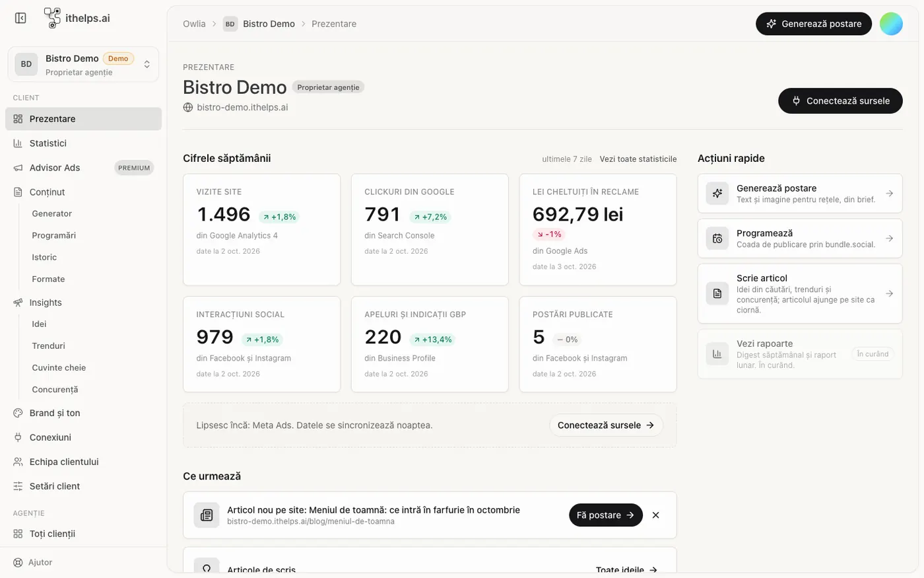Click Owlia in the breadcrumb
Viewport: 924px width, 578px height.
coord(194,24)
